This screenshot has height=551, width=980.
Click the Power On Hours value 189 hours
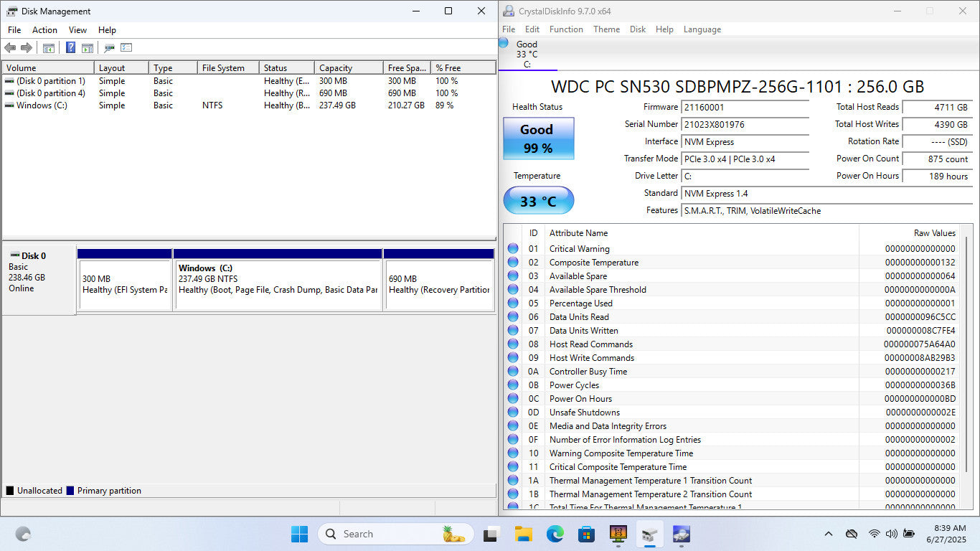pyautogui.click(x=937, y=176)
